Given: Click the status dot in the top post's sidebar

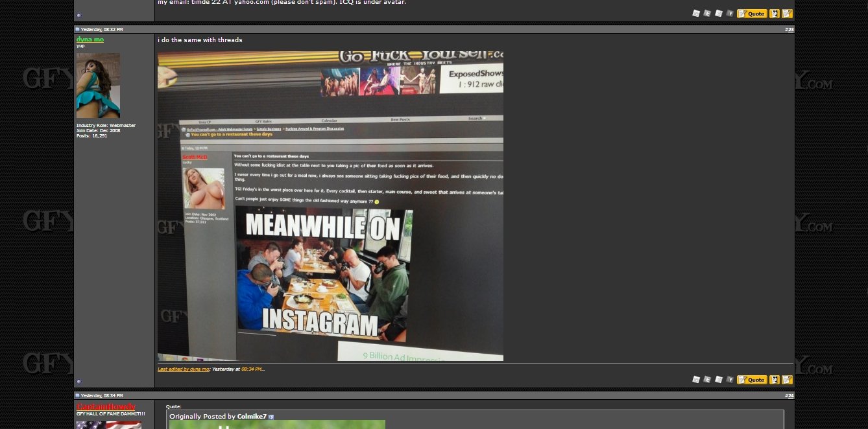Looking at the screenshot, I should point(79,15).
